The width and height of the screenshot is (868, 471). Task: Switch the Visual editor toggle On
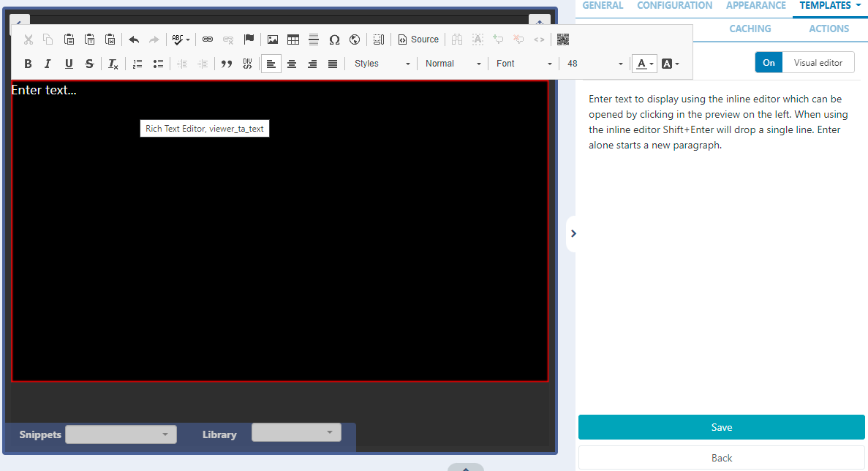coord(769,63)
